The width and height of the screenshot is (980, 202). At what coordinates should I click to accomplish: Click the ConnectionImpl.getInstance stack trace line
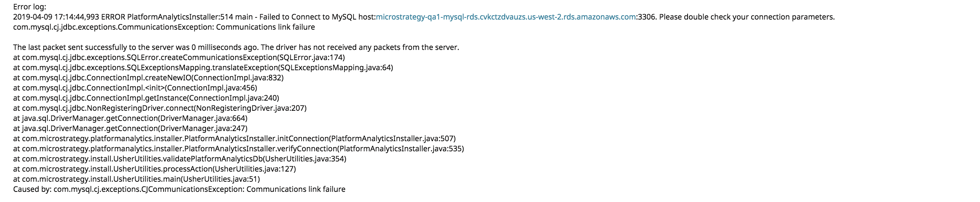point(146,98)
